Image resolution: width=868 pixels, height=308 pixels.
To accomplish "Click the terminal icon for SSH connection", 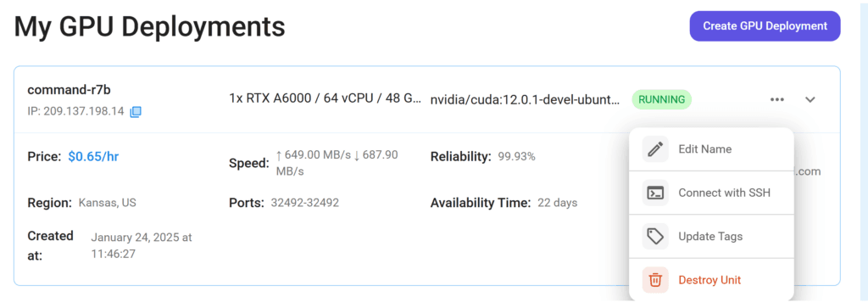I will [655, 193].
